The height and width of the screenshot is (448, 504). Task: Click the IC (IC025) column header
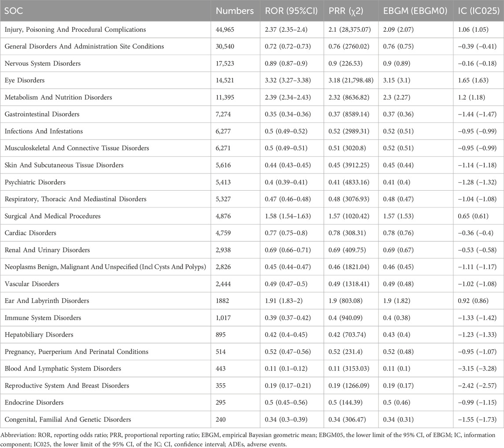click(x=479, y=11)
